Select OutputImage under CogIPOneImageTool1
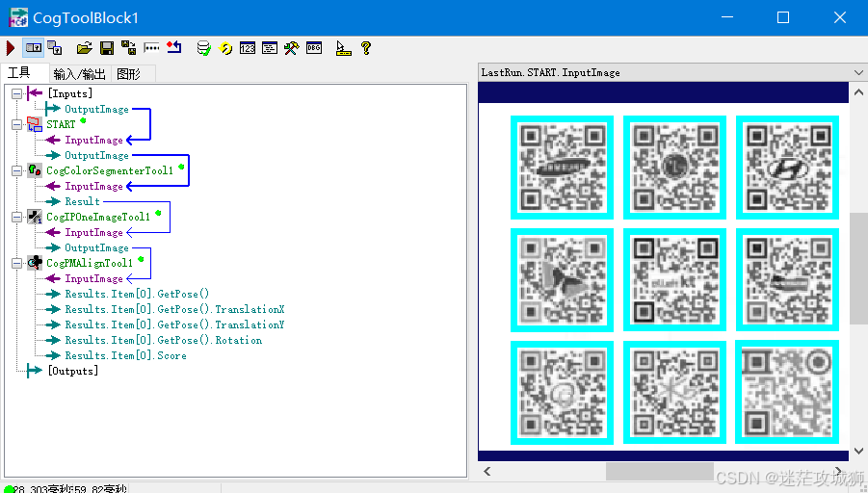The height and width of the screenshot is (493, 868). [x=96, y=247]
